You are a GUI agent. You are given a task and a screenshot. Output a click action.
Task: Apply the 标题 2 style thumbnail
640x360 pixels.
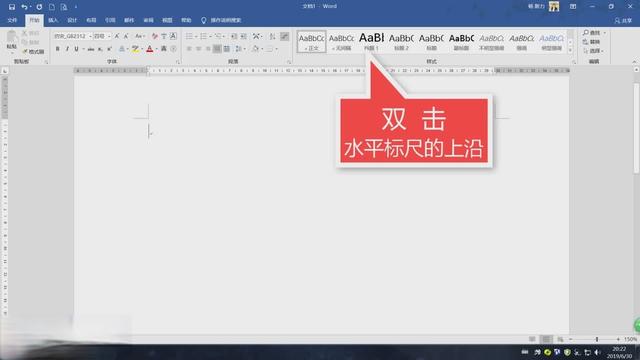point(401,41)
